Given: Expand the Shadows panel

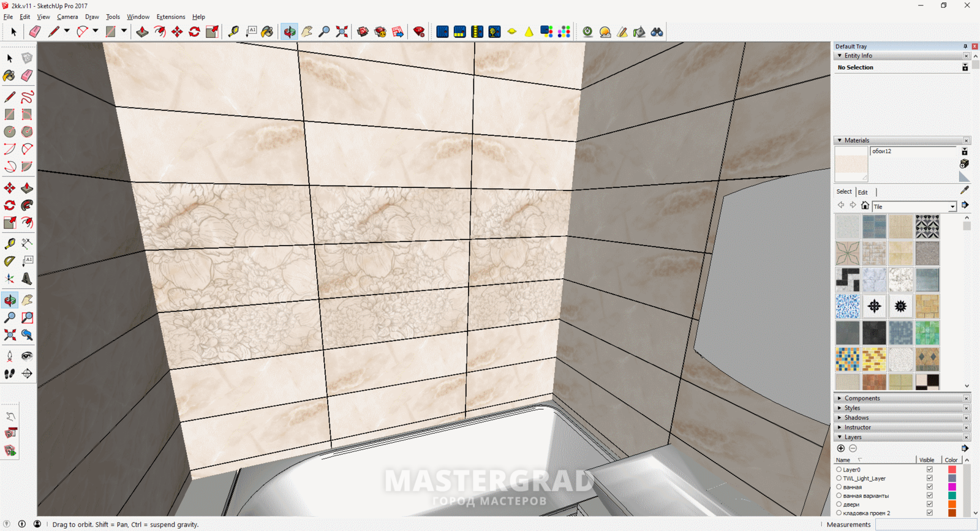Looking at the screenshot, I should click(x=856, y=418).
